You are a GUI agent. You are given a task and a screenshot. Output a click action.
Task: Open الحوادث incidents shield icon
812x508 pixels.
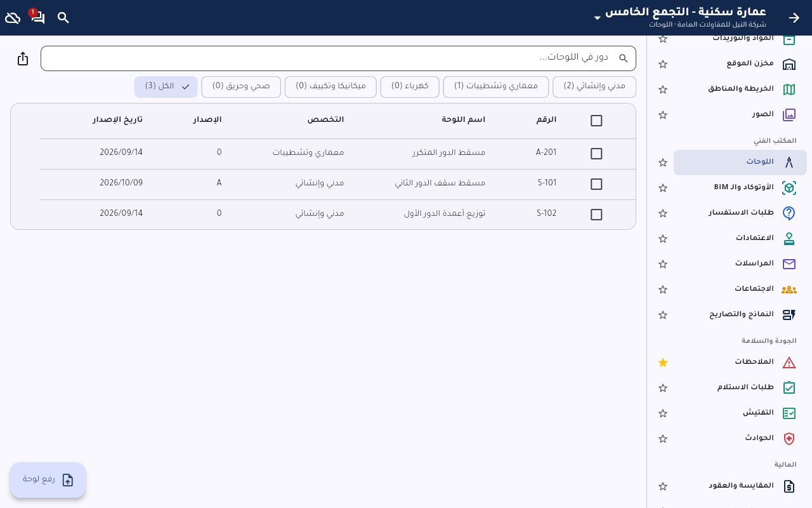[789, 439]
